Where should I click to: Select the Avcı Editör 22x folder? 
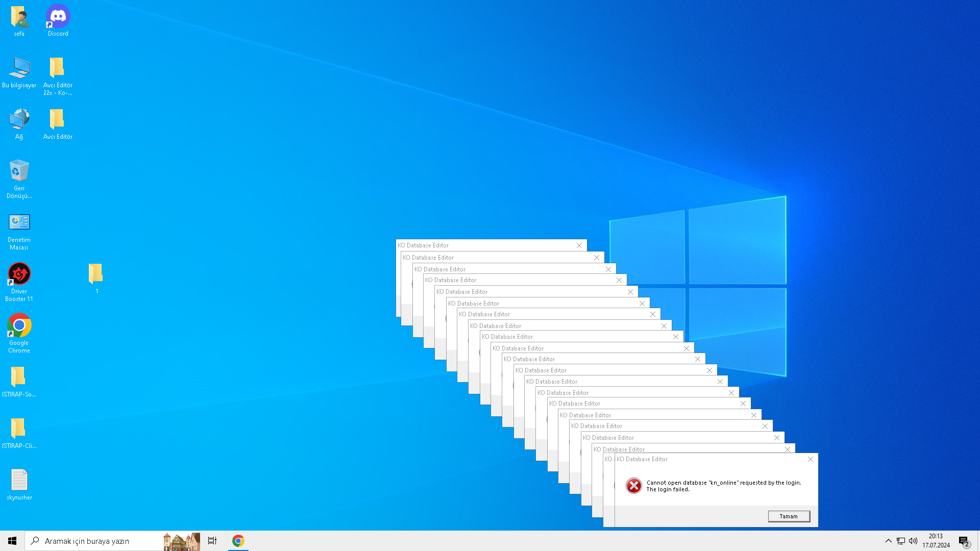(58, 77)
